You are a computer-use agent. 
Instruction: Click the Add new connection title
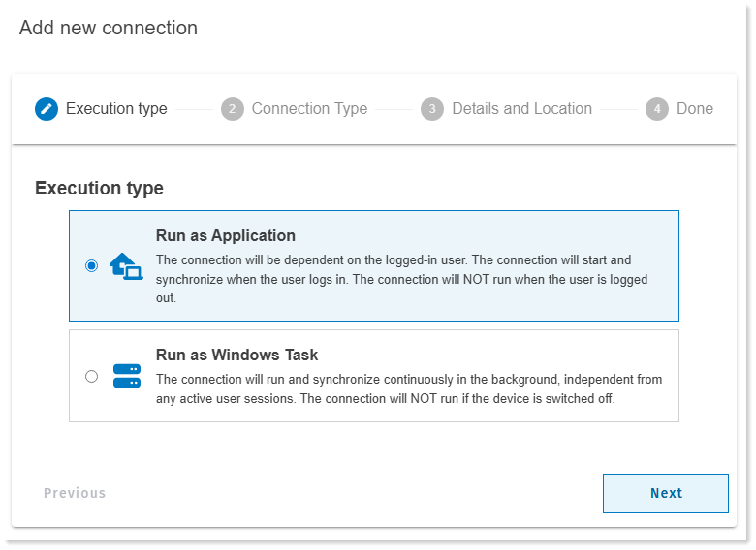click(109, 28)
